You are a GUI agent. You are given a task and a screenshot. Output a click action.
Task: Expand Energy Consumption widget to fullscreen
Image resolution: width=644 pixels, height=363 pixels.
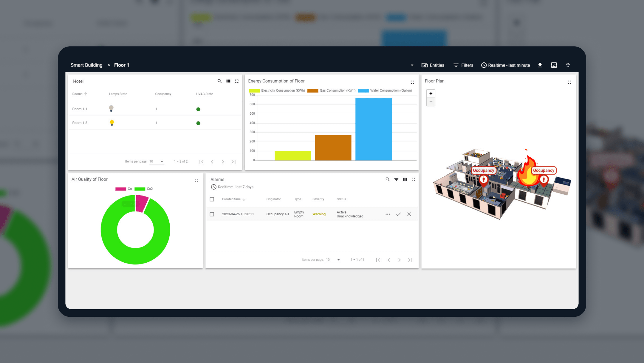[412, 82]
